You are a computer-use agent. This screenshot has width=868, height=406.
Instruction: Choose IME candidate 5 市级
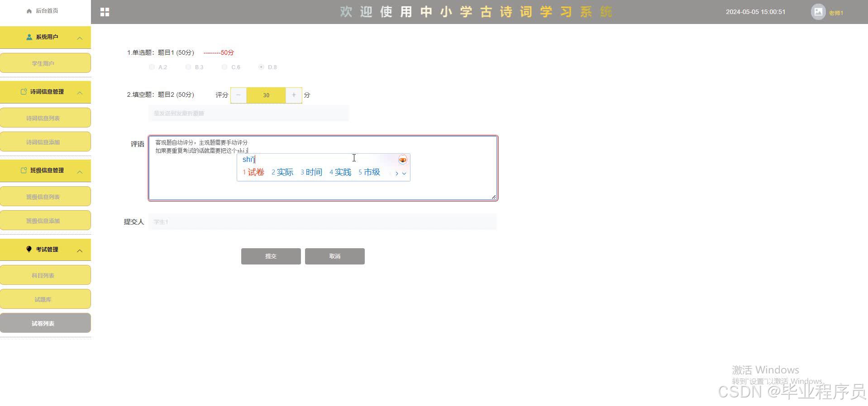click(x=369, y=172)
